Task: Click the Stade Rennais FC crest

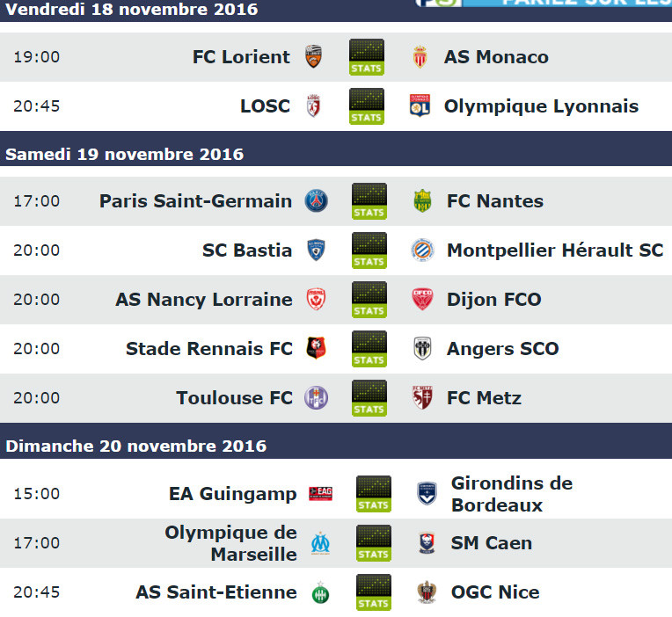Action: (317, 348)
